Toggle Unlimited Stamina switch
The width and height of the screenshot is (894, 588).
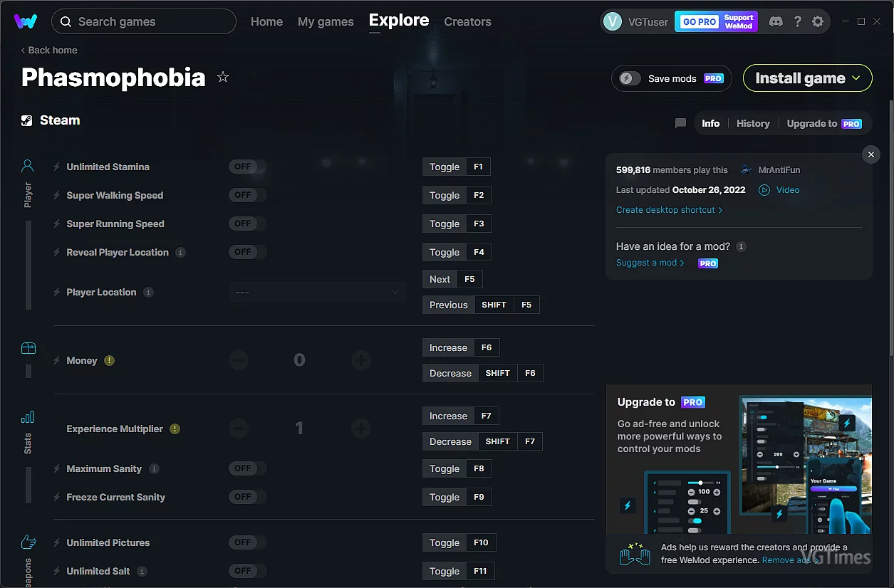pos(247,167)
